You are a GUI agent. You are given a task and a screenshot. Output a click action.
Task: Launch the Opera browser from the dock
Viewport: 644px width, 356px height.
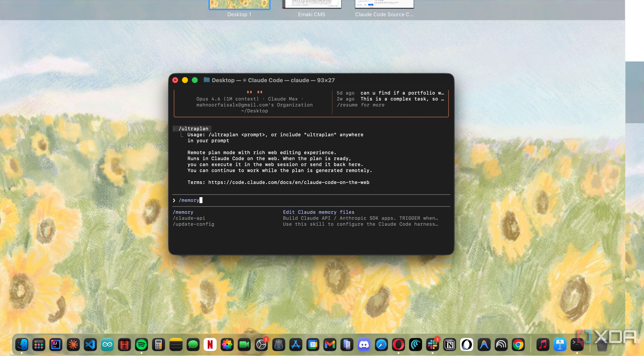coord(398,345)
